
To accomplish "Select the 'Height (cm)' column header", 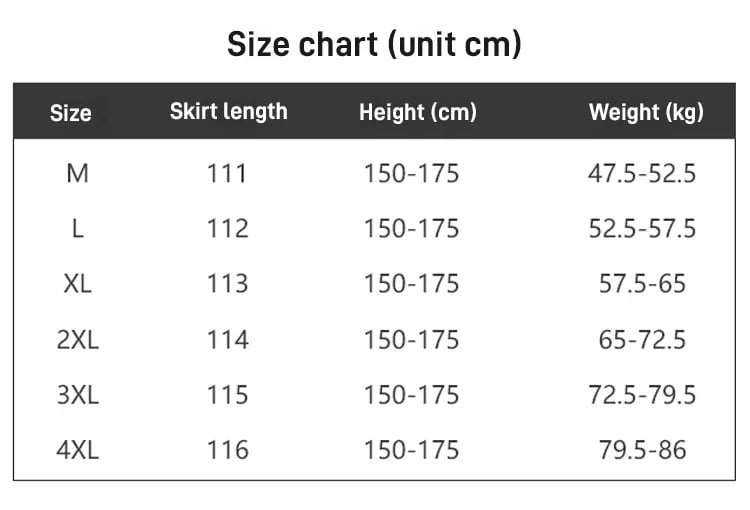I will coord(418,112).
